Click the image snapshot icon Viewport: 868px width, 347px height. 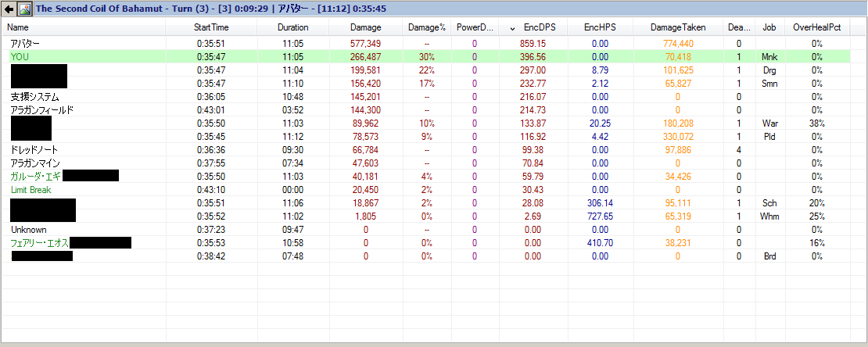24,9
